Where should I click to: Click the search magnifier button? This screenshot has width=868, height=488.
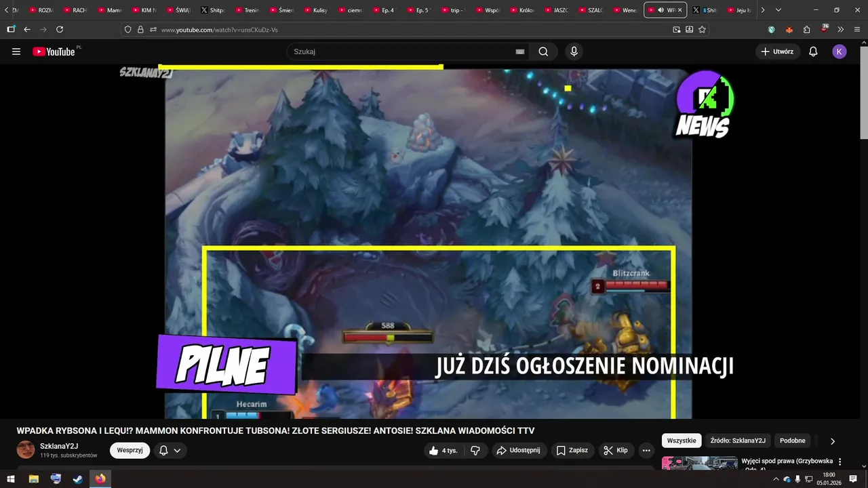click(543, 52)
